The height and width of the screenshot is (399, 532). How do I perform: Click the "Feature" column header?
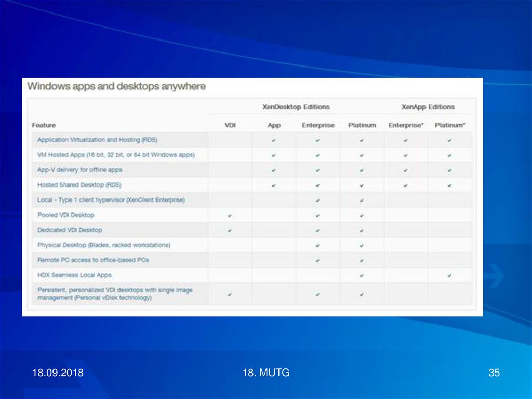point(44,125)
